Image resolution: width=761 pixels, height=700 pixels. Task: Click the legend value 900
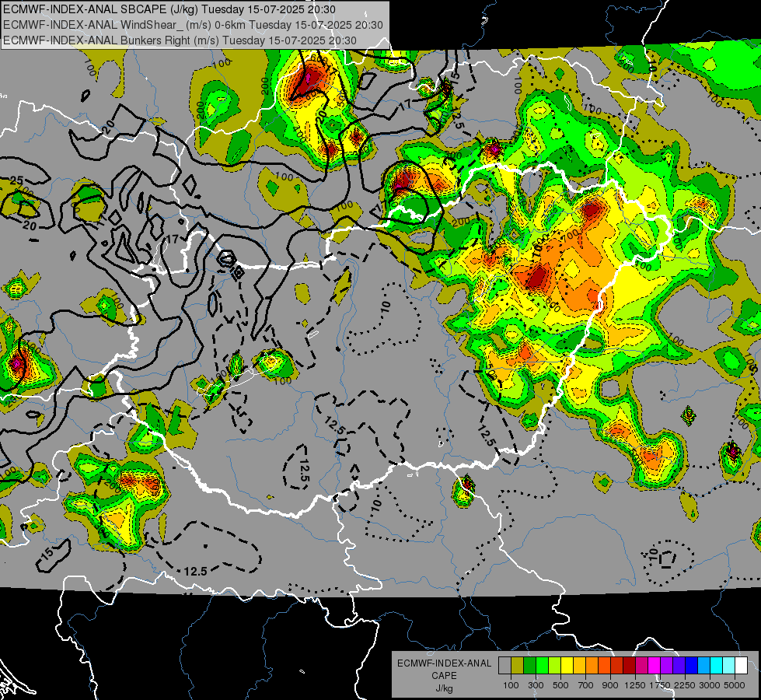(x=610, y=685)
